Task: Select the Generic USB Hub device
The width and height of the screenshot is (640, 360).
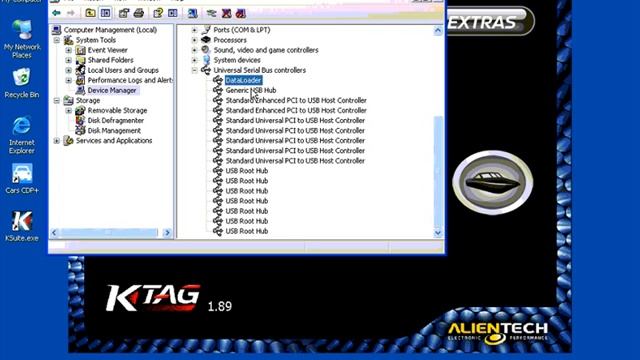Action: point(251,90)
